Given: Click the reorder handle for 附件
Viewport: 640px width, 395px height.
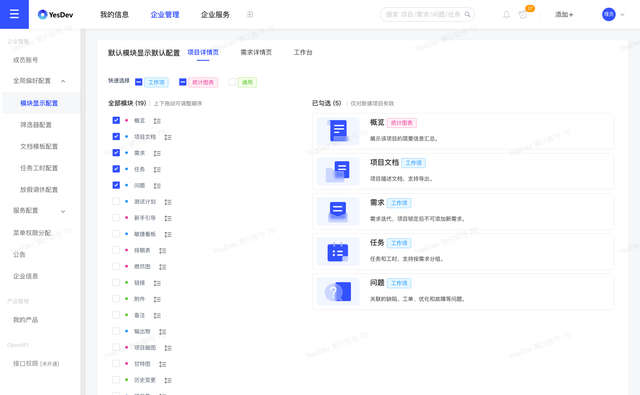Looking at the screenshot, I should pyautogui.click(x=157, y=300).
